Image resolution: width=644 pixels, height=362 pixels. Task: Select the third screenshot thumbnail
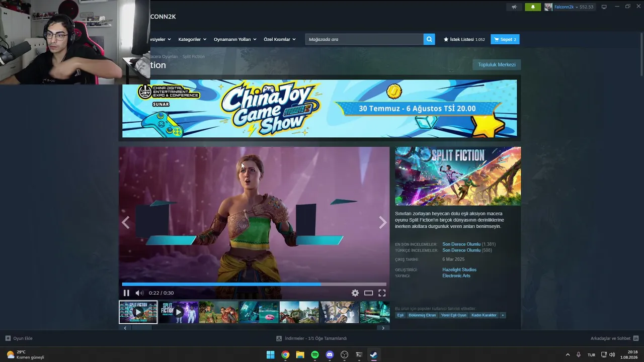(x=218, y=312)
